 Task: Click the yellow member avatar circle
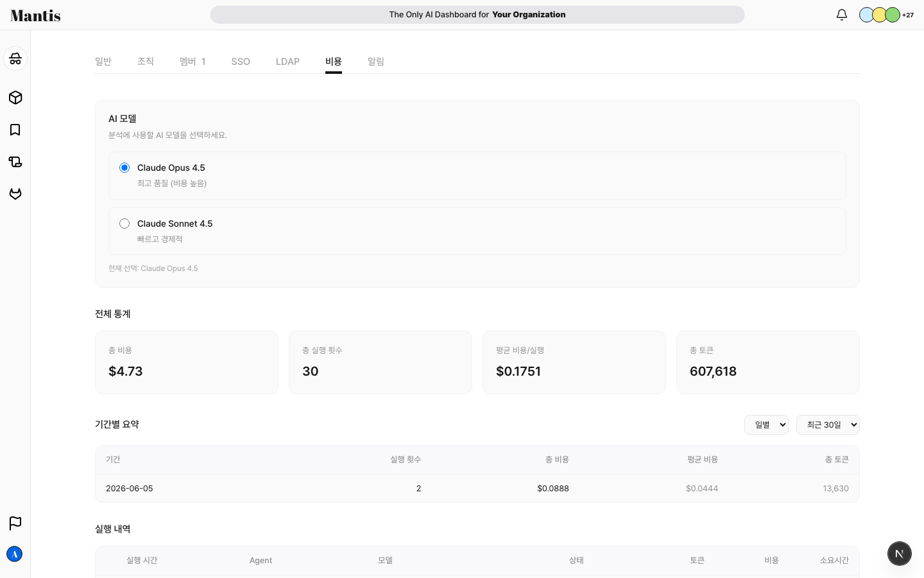point(879,15)
